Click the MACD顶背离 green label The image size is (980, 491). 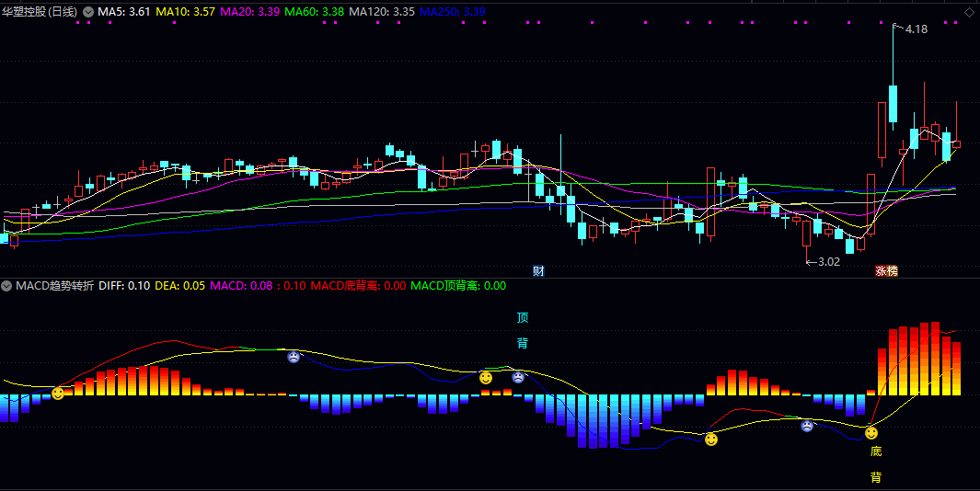coord(457,286)
